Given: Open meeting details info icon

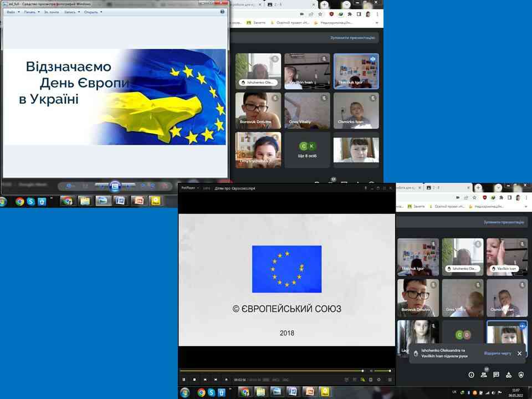Looking at the screenshot, I should click(471, 375).
